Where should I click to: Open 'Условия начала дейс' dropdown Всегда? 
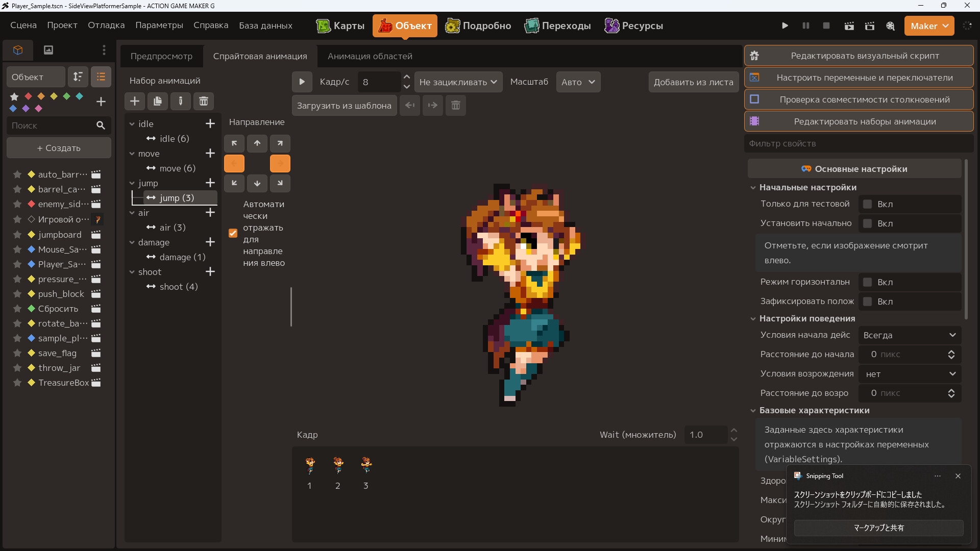coord(910,335)
